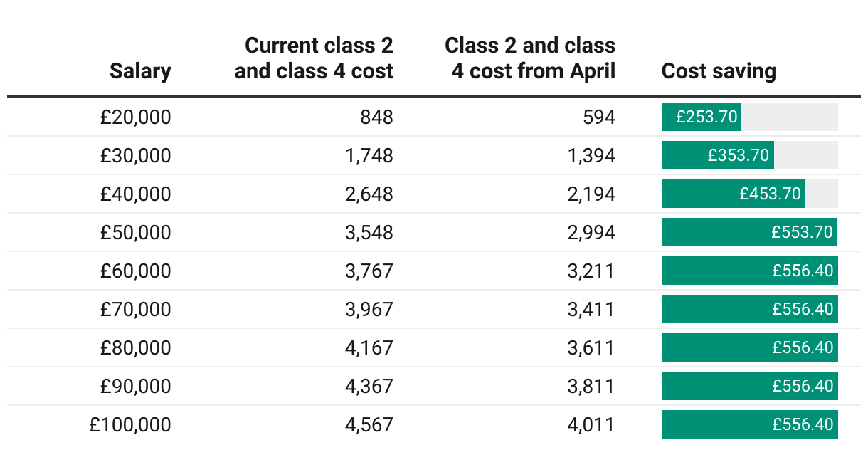
Task: Click the 4,011 April cost value
Action: point(591,424)
